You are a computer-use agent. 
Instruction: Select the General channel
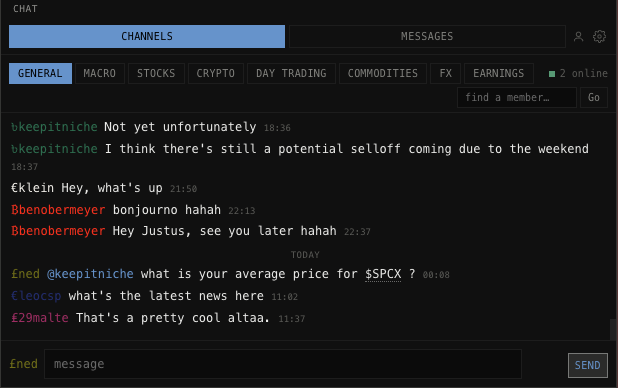coord(40,73)
